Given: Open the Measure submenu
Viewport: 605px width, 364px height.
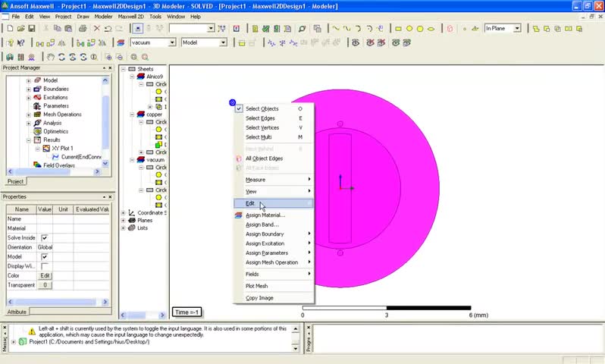Looking at the screenshot, I should (273, 180).
